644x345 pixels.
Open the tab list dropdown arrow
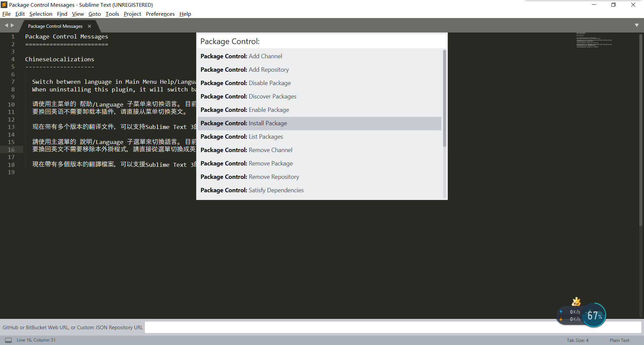pyautogui.click(x=637, y=25)
